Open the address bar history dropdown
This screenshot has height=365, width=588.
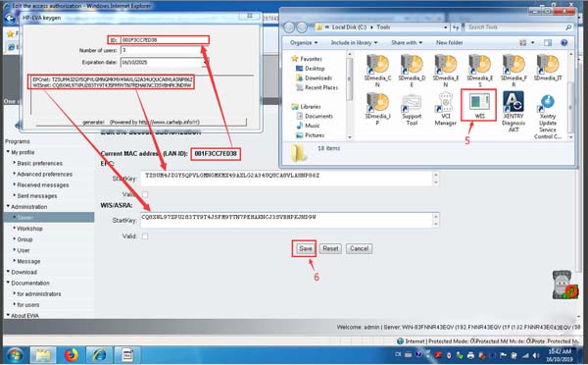click(x=446, y=27)
